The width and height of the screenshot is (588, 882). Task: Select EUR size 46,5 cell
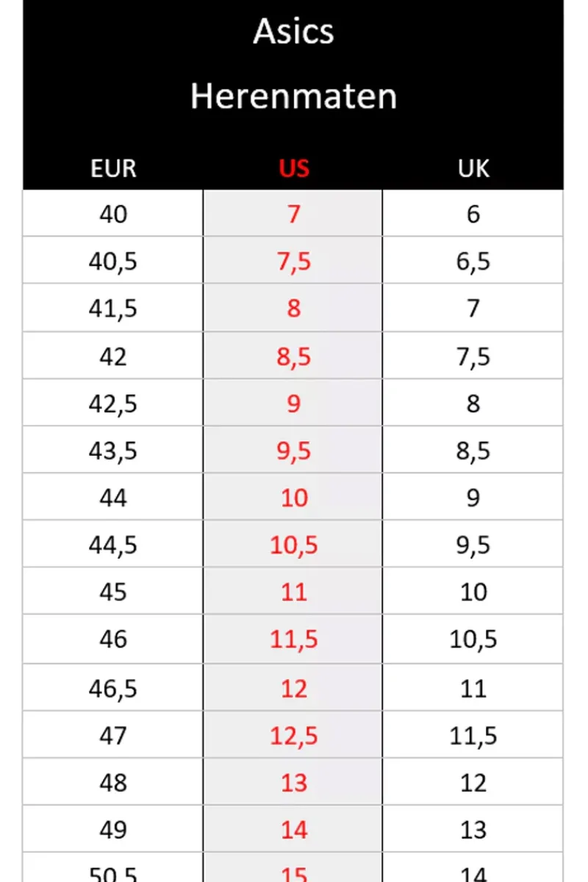coord(113,688)
